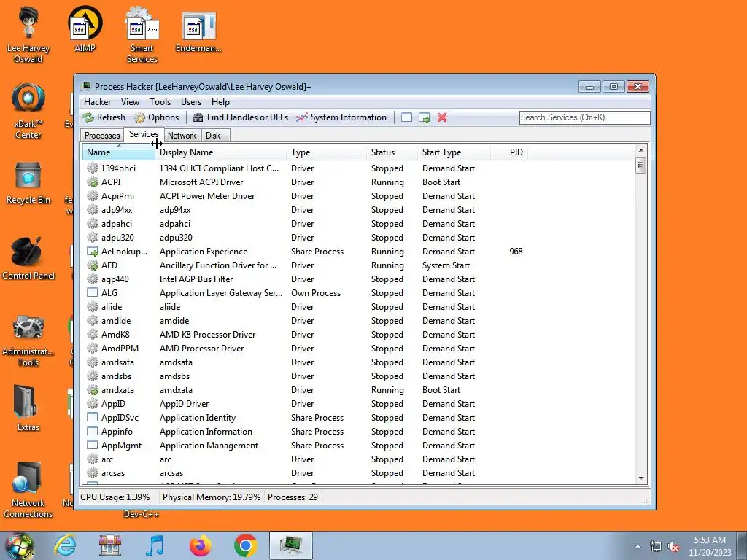Click the AppIDSvc service icon
The width and height of the screenshot is (747, 560).
coord(93,418)
